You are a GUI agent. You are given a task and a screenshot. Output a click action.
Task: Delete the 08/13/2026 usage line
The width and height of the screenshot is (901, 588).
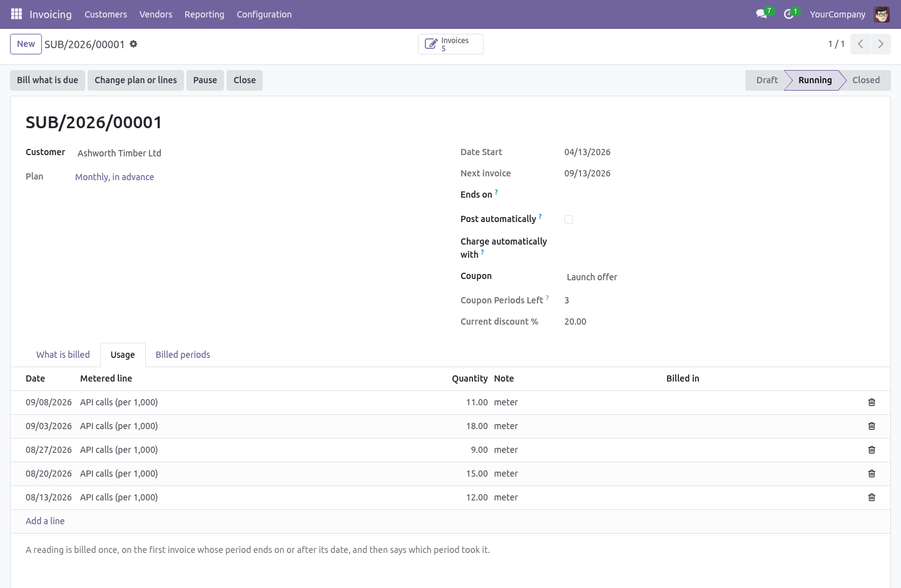(872, 497)
